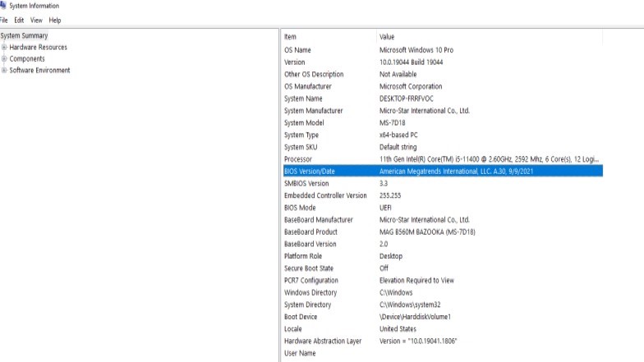Select System Summary in the tree
The width and height of the screenshot is (644, 362).
[x=25, y=36]
